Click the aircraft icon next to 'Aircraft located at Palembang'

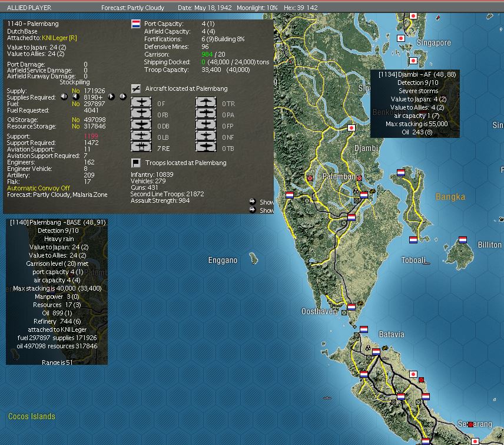[136, 88]
